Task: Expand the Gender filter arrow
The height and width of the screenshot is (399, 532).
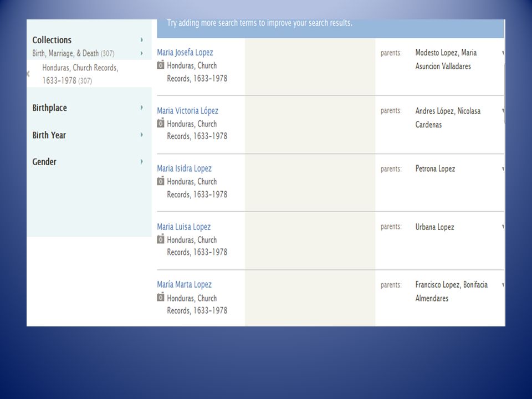Action: [141, 161]
